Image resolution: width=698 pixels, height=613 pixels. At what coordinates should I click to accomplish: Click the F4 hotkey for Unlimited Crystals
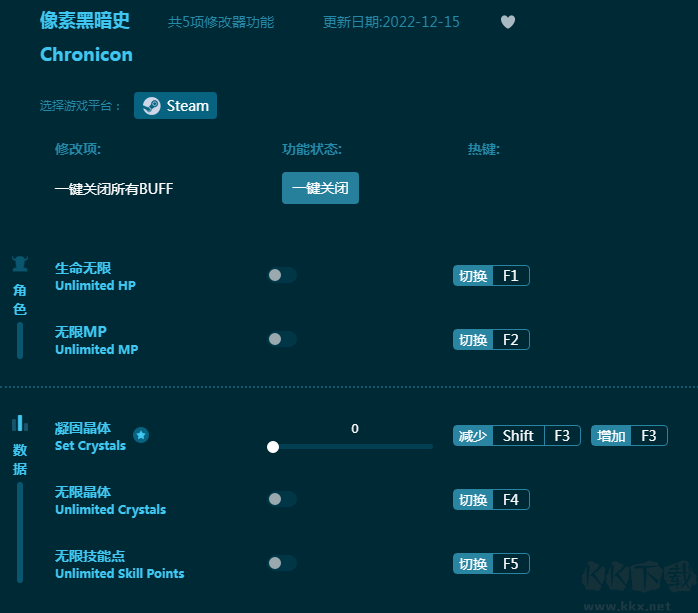pos(510,500)
